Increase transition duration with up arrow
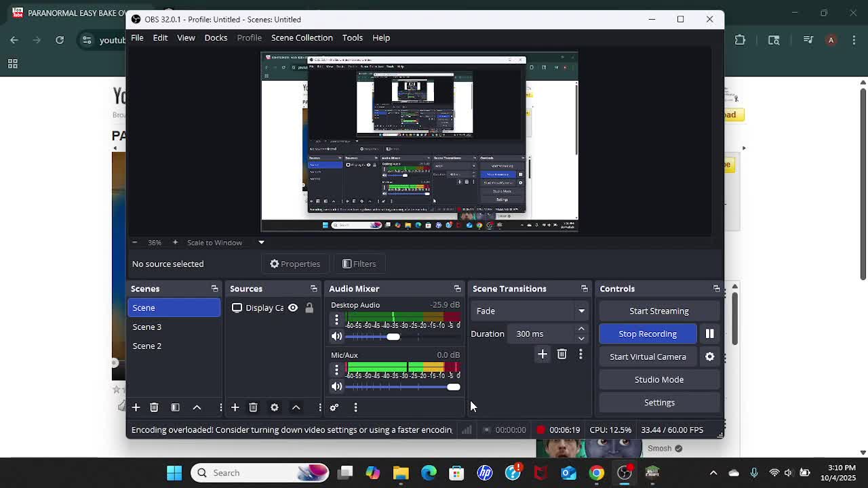Image resolution: width=868 pixels, height=488 pixels. point(581,329)
